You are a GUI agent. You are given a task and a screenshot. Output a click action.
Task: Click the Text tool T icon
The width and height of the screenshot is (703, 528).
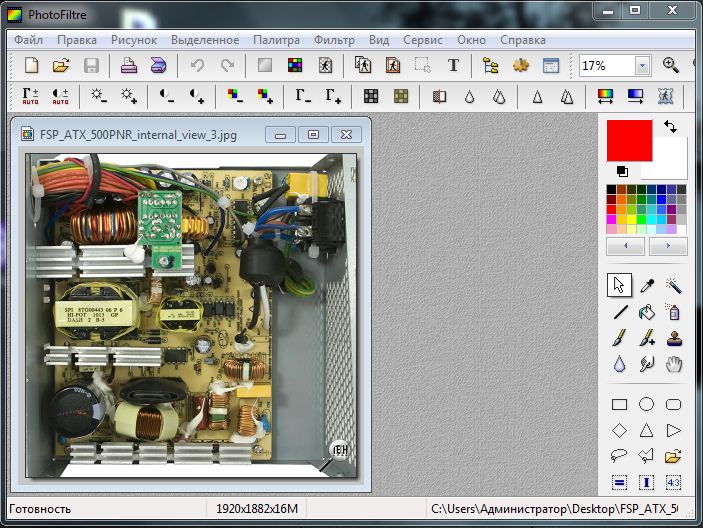pyautogui.click(x=453, y=65)
